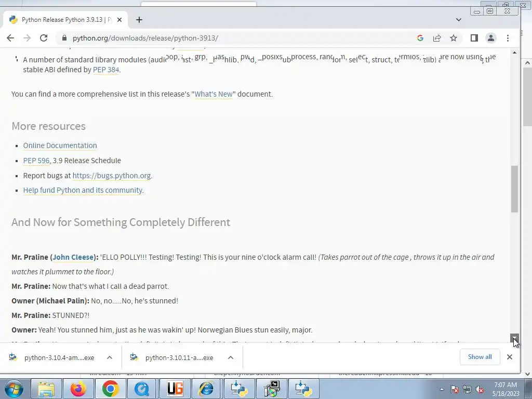Screen dimensions: 532x399
Task: Follow the John Cleese link
Action: pos(73,257)
